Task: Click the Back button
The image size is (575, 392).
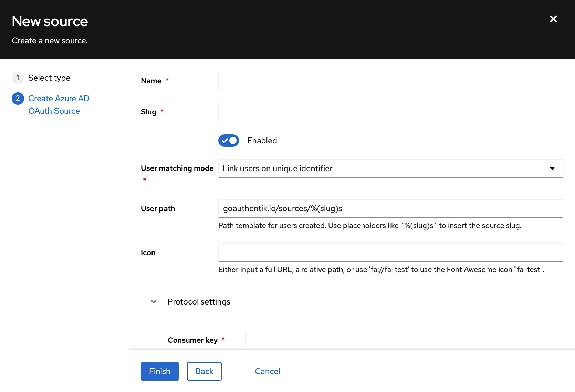Action: (x=204, y=371)
